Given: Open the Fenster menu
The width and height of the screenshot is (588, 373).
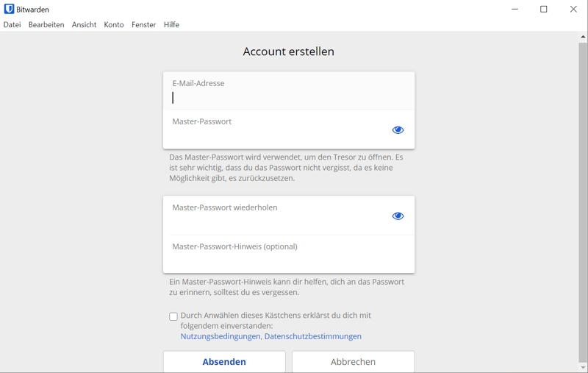Looking at the screenshot, I should point(143,25).
